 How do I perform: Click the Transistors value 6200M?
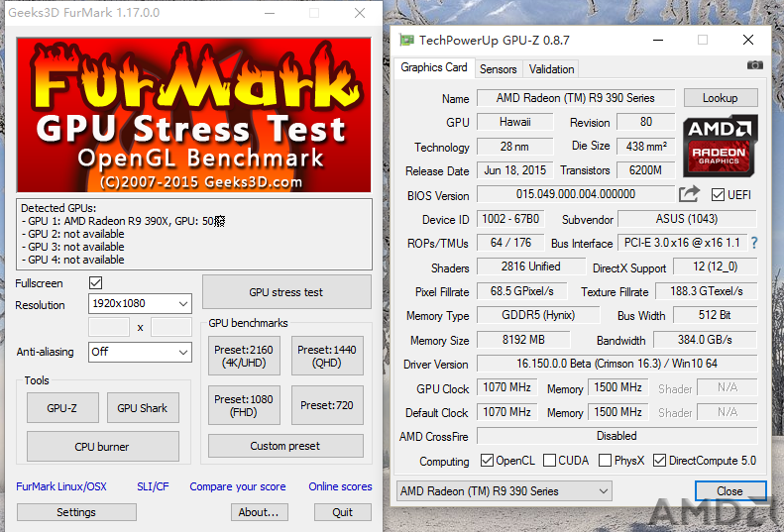pyautogui.click(x=646, y=170)
